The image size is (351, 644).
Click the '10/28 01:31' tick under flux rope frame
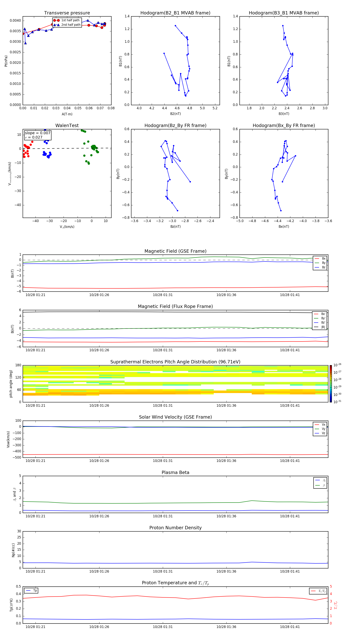tap(163, 350)
